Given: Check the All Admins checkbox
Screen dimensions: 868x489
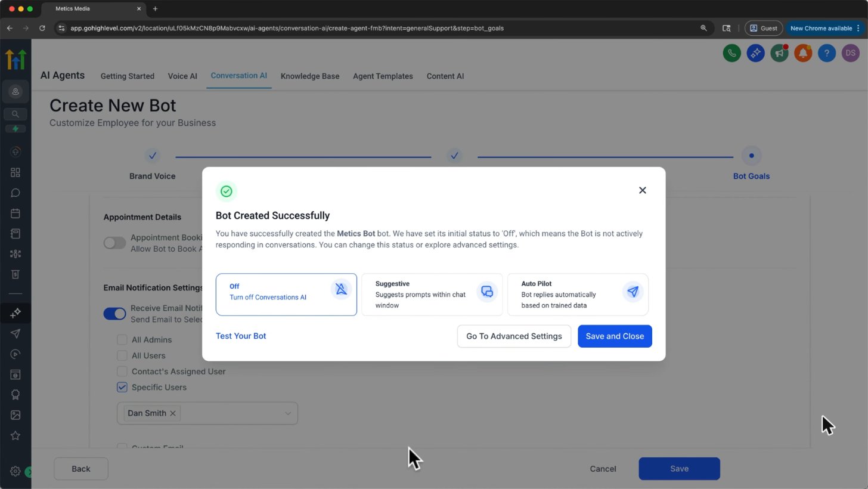Looking at the screenshot, I should click(122, 339).
